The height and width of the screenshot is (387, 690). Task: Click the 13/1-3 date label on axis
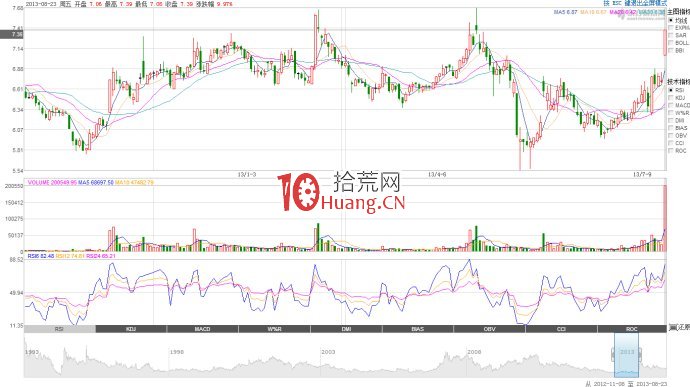pyautogui.click(x=247, y=175)
